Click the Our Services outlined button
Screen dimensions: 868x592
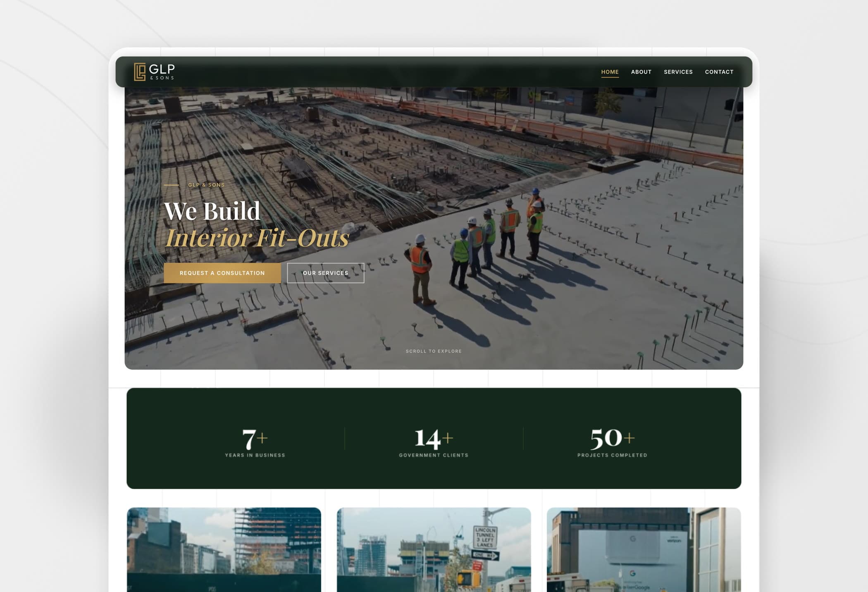326,273
